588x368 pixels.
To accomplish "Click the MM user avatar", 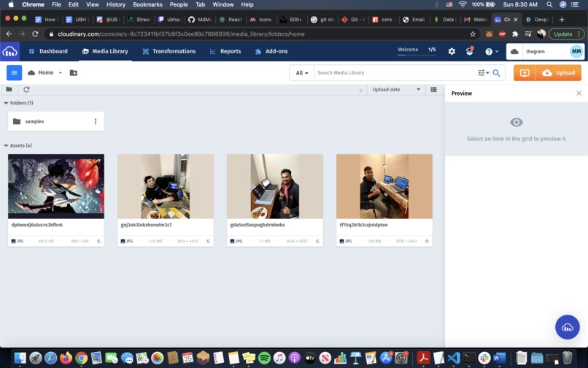I will 576,51.
